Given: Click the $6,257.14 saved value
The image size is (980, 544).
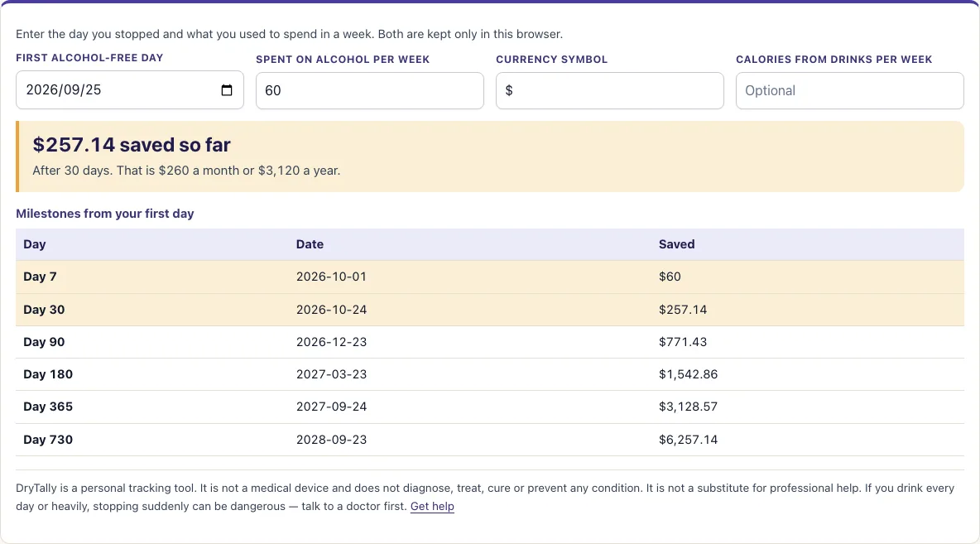Looking at the screenshot, I should click(x=688, y=440).
